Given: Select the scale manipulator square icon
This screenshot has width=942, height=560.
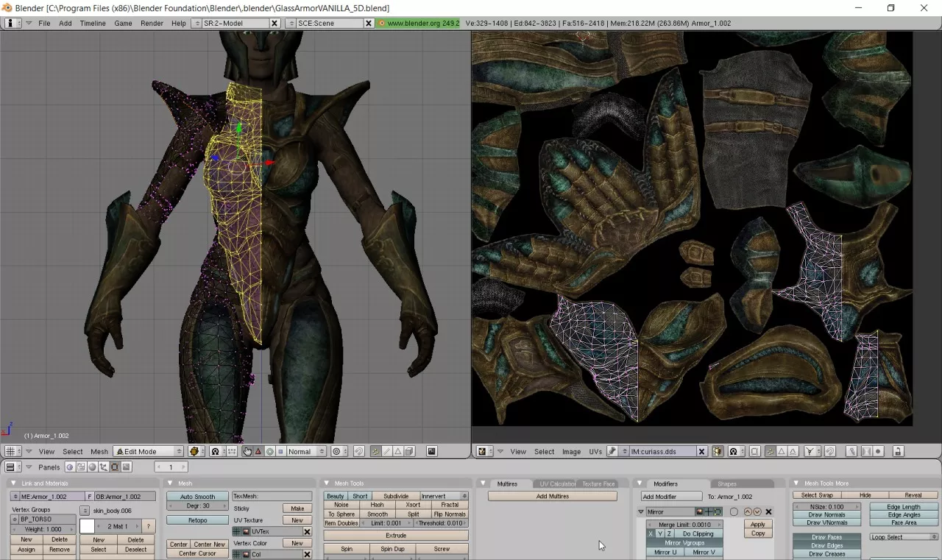Looking at the screenshot, I should coord(280,451).
